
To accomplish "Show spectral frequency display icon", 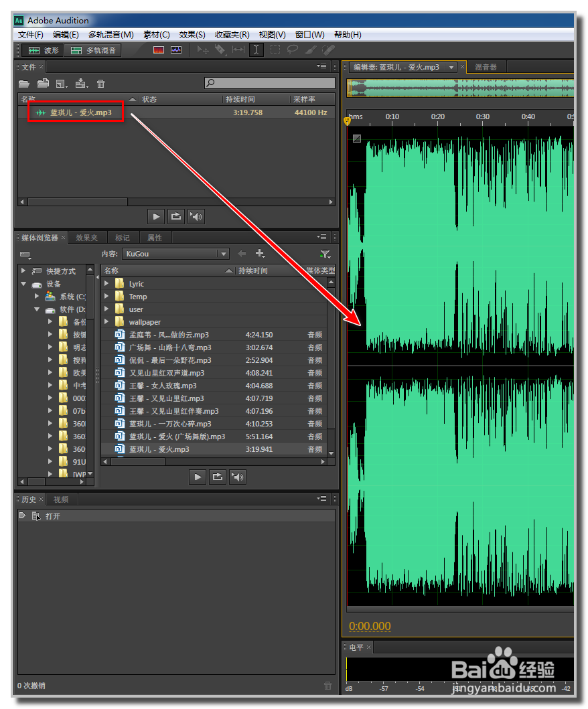I will (158, 50).
